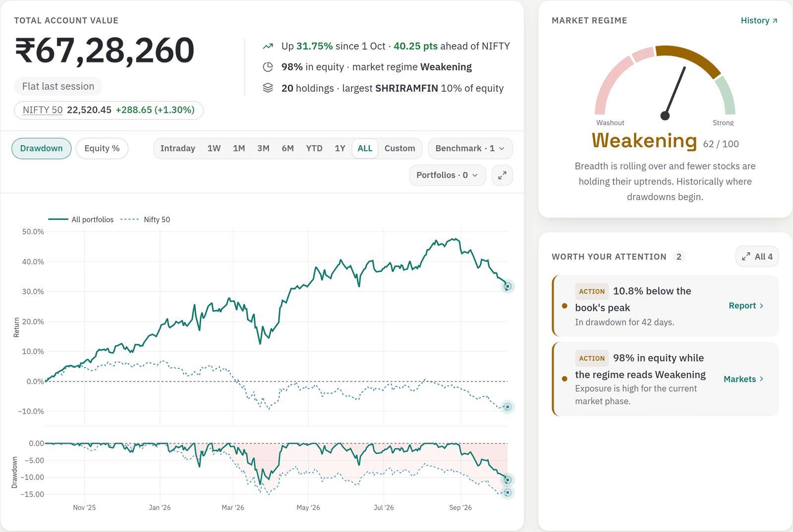Screen dimensions: 793x532
Task: Click 'In drawdown for 42 days.' text
Action: coord(624,322)
